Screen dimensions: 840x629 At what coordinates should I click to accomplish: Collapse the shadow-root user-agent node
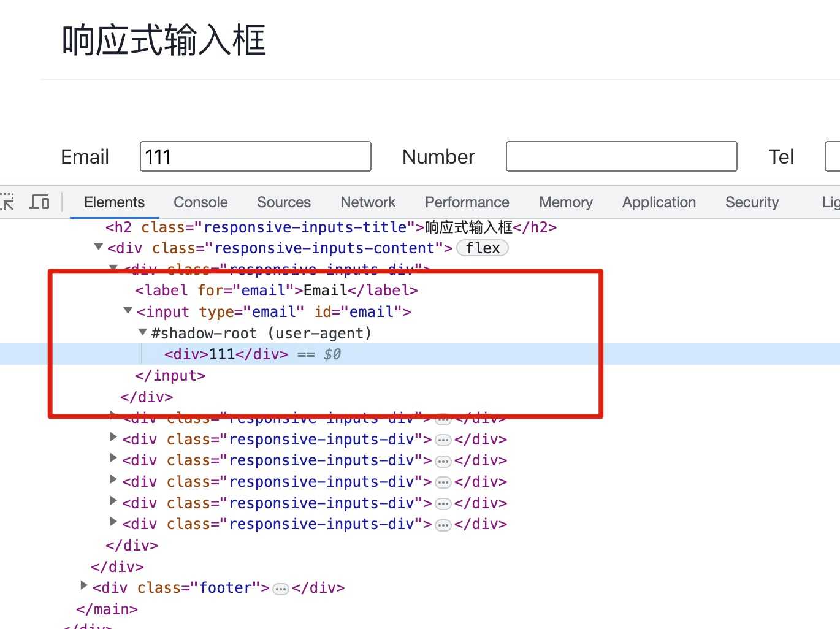pos(142,332)
